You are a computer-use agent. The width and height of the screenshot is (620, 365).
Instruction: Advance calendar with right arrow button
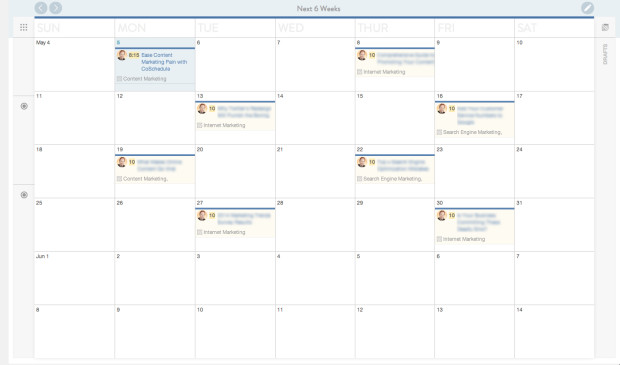coord(56,8)
